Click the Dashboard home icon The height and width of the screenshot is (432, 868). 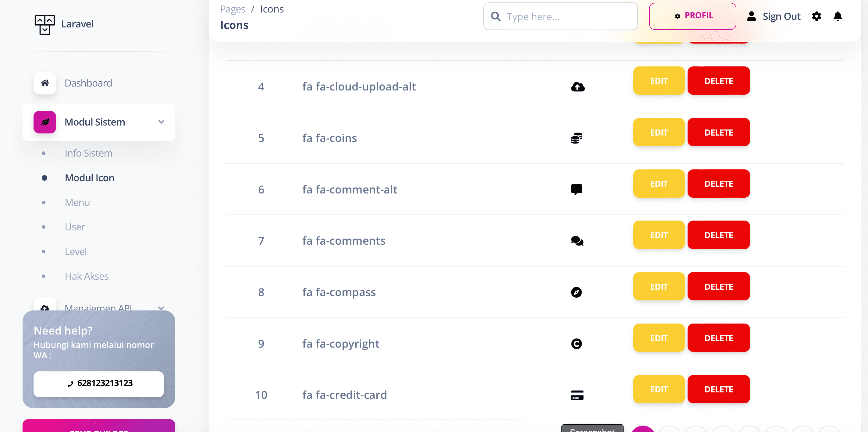45,83
